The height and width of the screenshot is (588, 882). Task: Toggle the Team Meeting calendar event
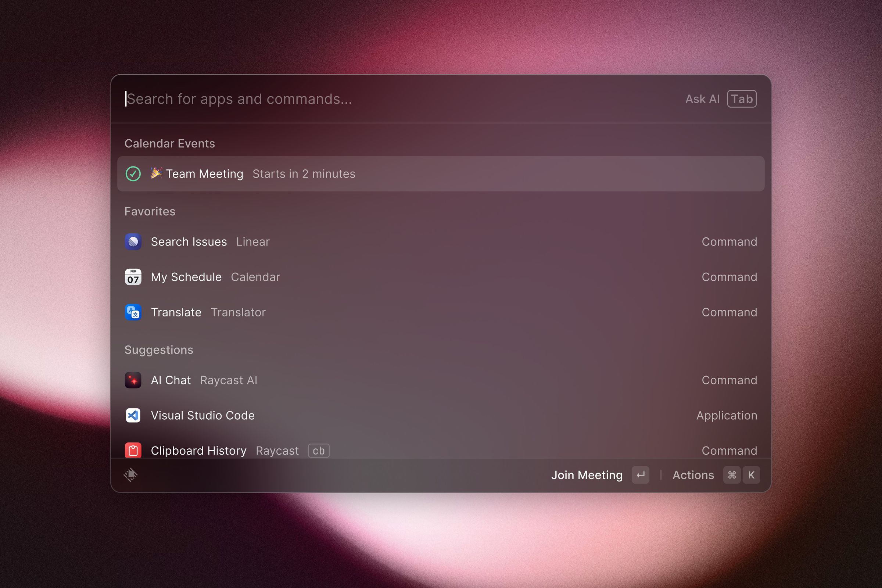(134, 173)
